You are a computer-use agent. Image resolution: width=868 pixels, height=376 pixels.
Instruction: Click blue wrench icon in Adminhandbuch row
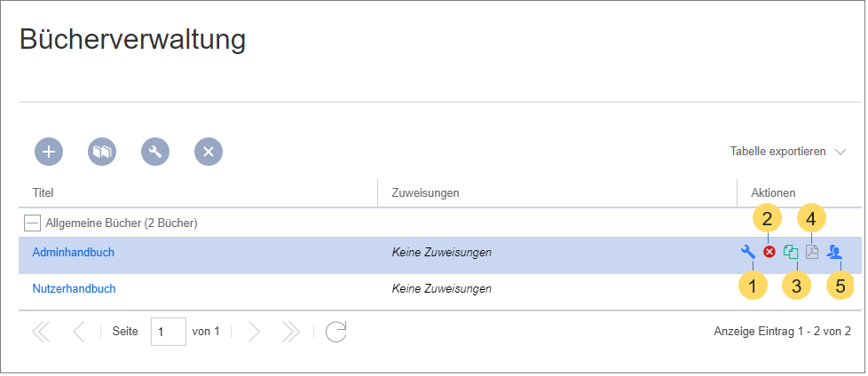tap(748, 252)
